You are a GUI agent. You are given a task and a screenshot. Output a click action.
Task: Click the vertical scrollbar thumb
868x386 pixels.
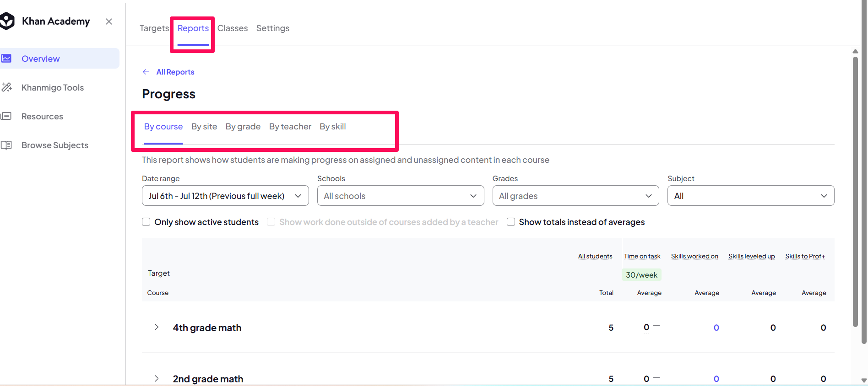coord(855,191)
